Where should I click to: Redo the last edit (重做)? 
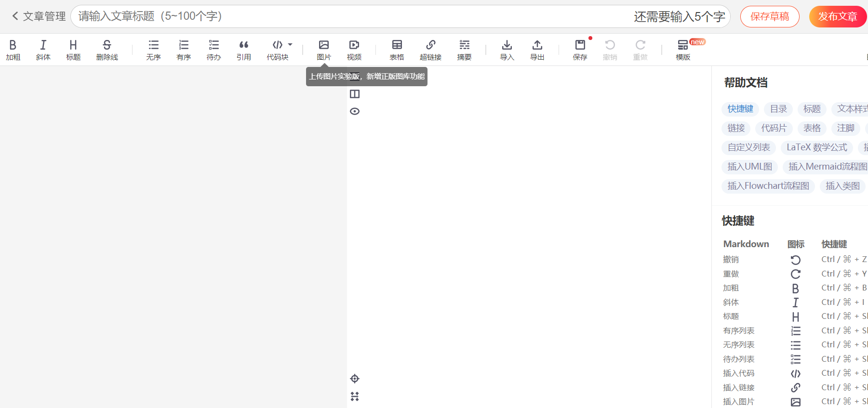click(641, 50)
